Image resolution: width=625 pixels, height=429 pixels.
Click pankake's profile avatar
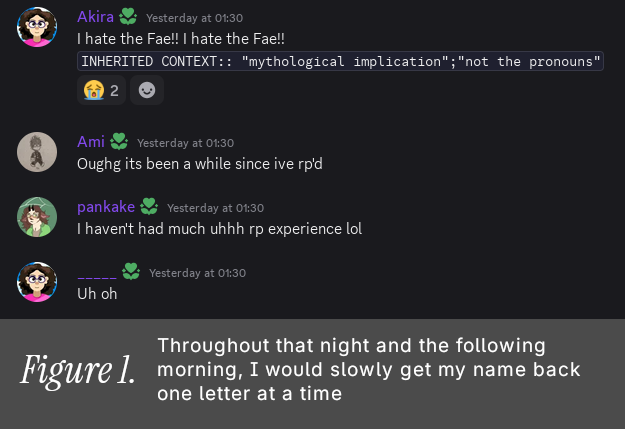pos(37,217)
